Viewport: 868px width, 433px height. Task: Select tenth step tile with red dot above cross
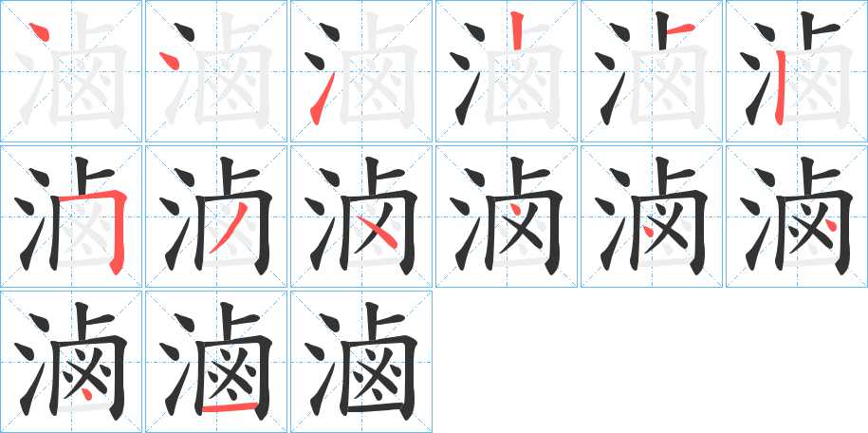(507, 216)
